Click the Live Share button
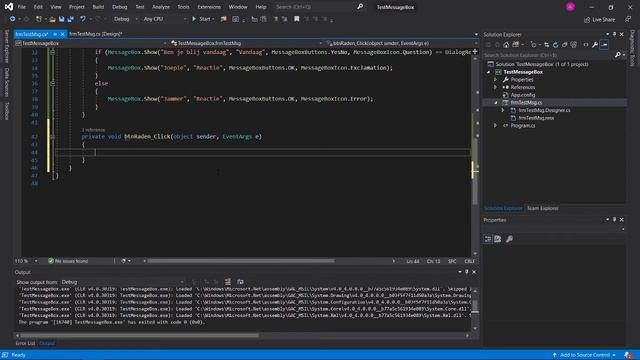The image size is (640, 360). tap(600, 19)
